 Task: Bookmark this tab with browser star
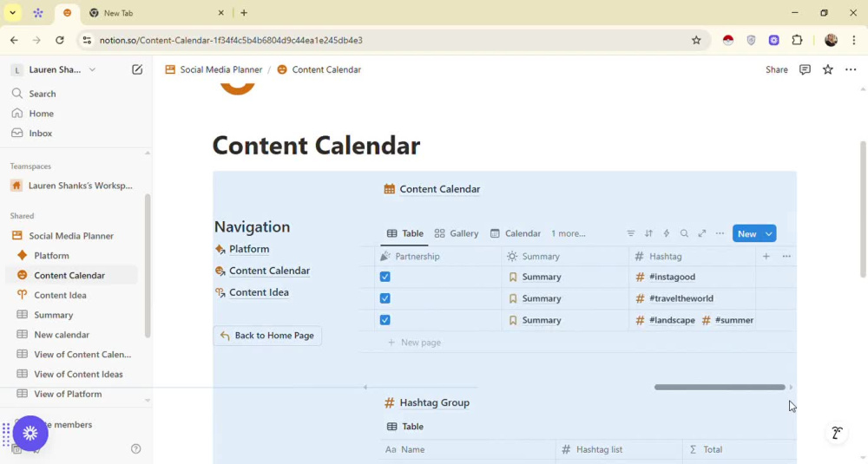pos(696,40)
